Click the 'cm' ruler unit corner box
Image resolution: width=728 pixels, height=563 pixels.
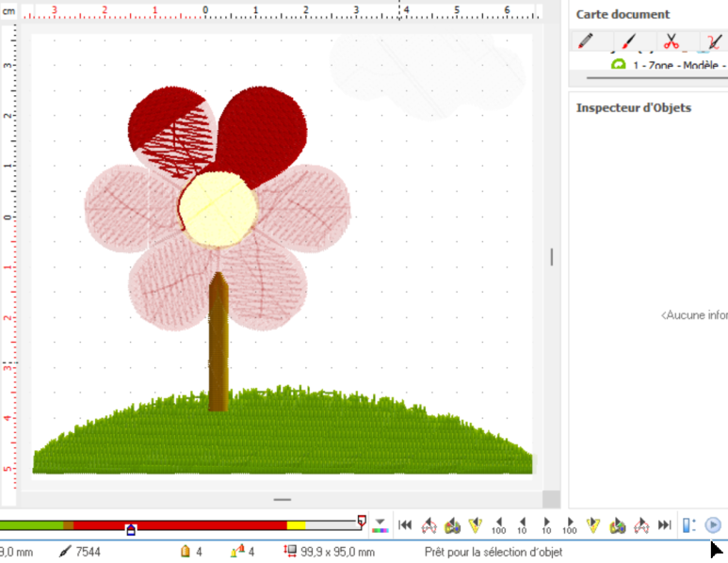click(8, 10)
